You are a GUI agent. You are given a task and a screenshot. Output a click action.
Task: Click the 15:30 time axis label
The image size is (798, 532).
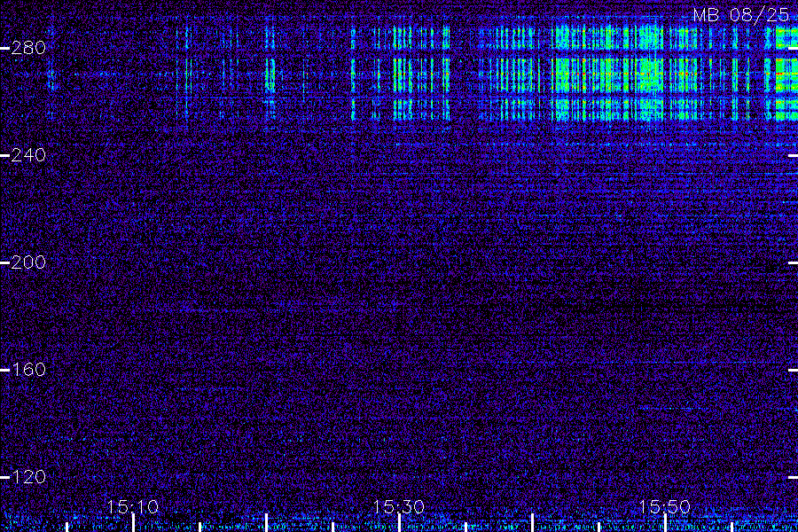coord(398,507)
